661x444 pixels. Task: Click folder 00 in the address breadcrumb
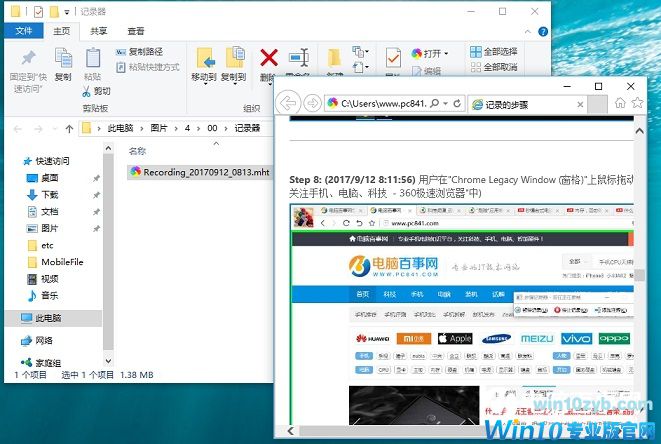212,128
